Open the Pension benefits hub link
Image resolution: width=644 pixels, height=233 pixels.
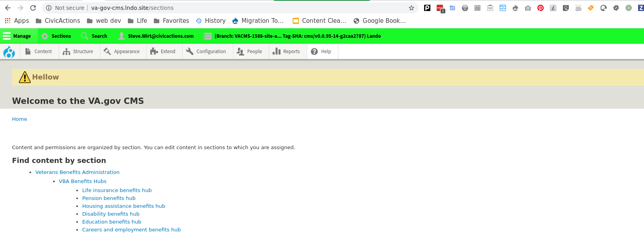pos(109,198)
